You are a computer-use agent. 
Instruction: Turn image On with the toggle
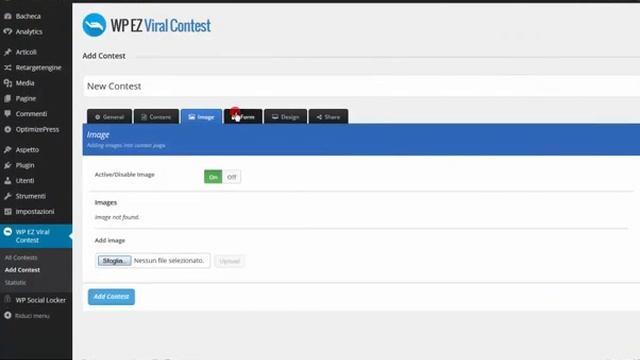213,177
